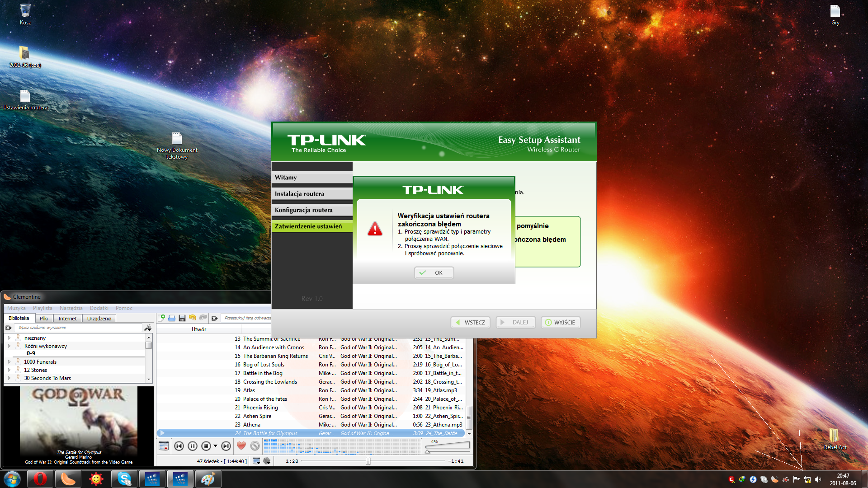Click the playlist search field
868x488 pixels.
coord(247,318)
